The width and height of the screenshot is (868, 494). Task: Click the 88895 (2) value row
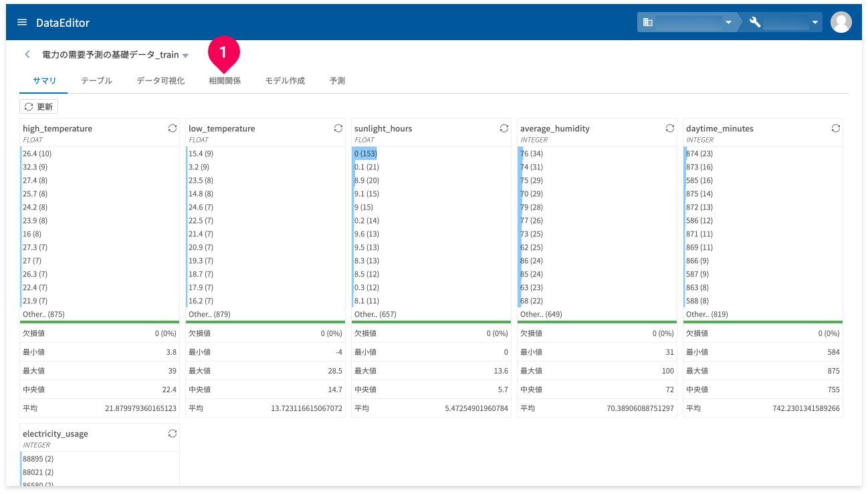point(100,459)
